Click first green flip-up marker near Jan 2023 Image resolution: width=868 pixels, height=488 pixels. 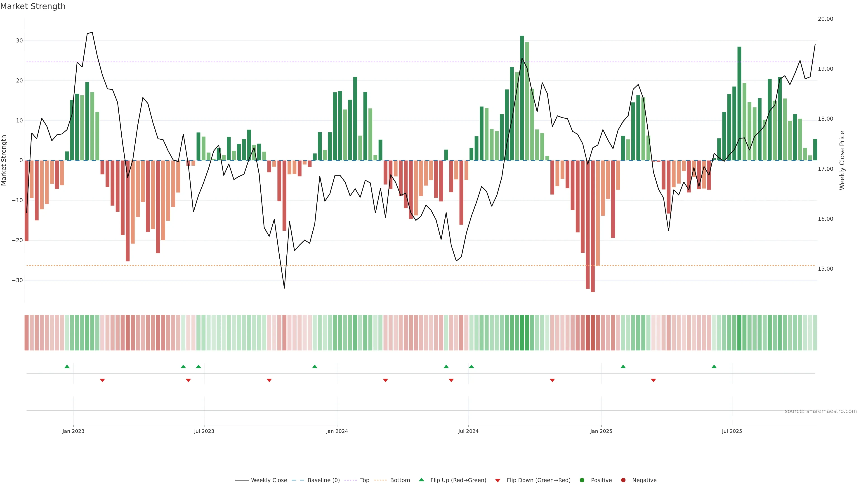tap(67, 366)
